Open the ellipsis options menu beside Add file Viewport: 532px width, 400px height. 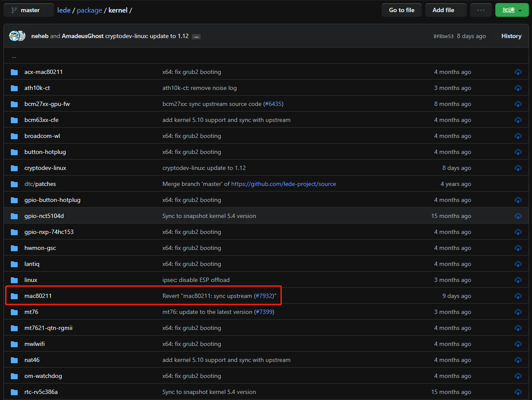481,10
